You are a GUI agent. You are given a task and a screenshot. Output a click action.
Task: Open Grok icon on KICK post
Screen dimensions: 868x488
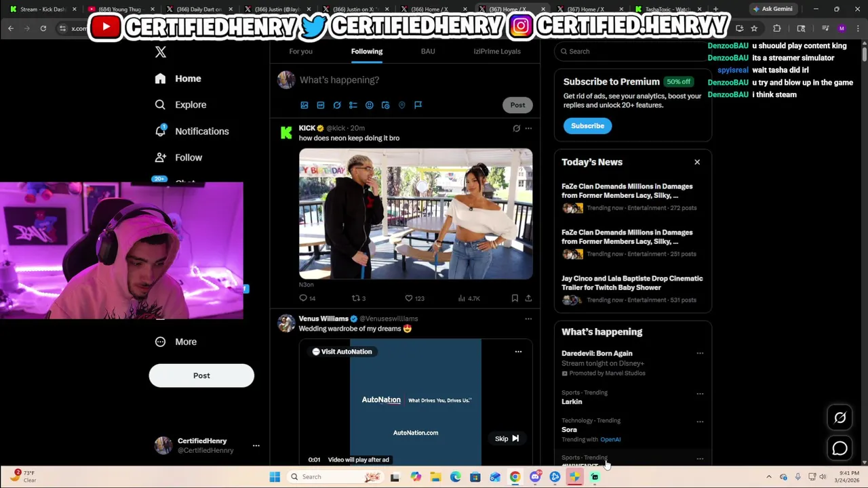point(516,128)
